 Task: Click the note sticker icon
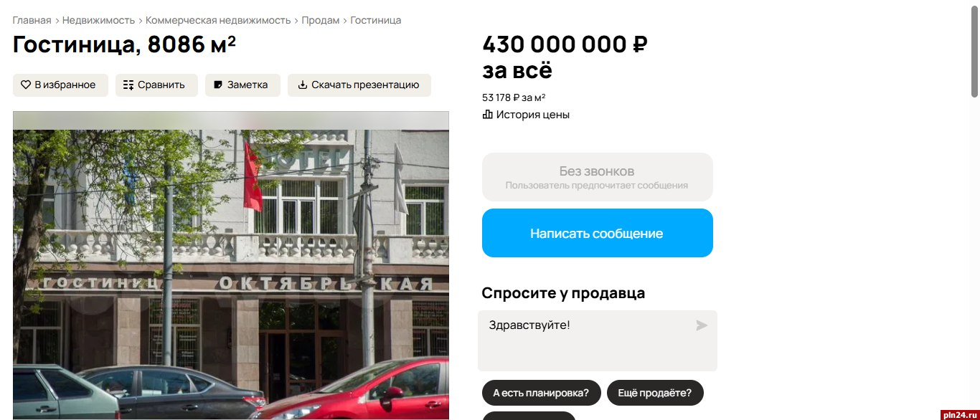click(218, 85)
